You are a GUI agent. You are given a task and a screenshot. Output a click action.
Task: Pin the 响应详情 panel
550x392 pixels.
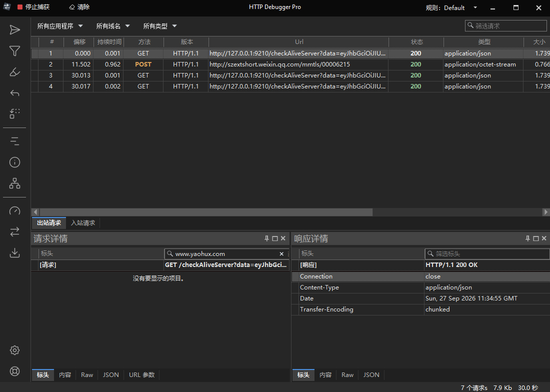[x=527, y=238]
